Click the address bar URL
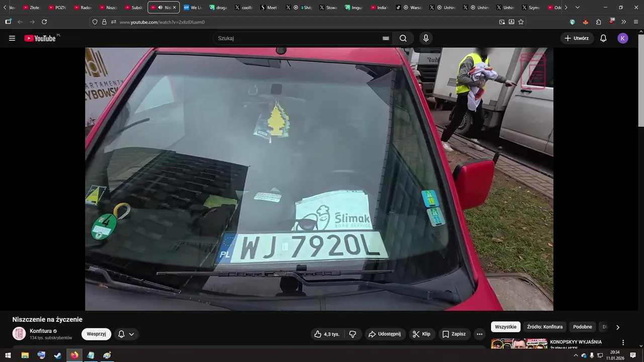644x362 pixels. pos(162,22)
